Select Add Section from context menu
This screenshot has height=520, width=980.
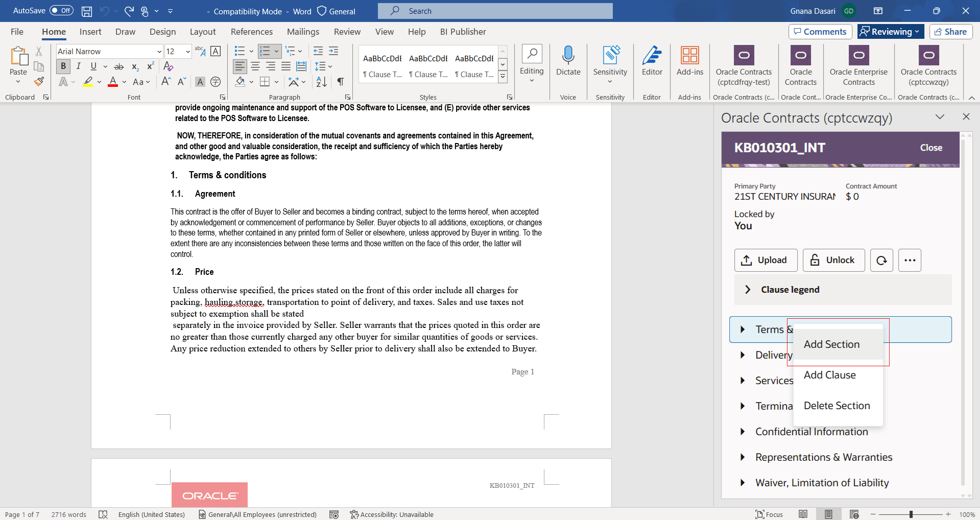pos(838,344)
